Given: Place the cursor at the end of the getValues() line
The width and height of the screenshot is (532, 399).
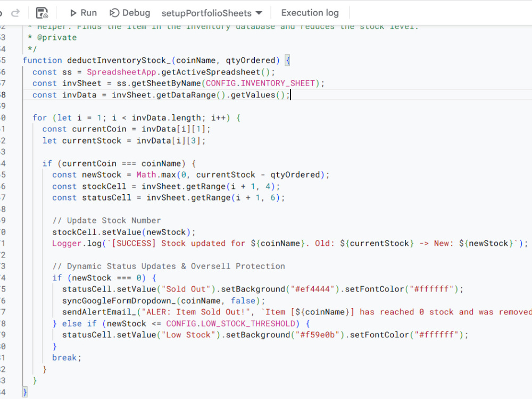Looking at the screenshot, I should coord(290,95).
